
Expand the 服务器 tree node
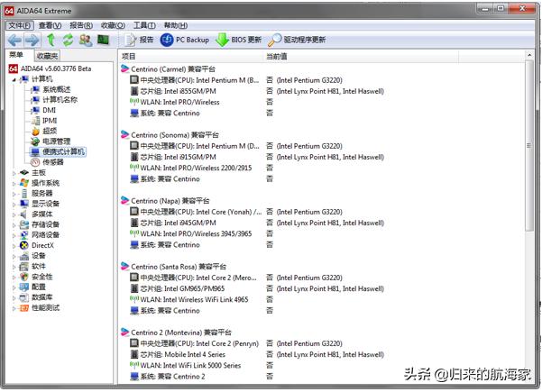[14, 194]
